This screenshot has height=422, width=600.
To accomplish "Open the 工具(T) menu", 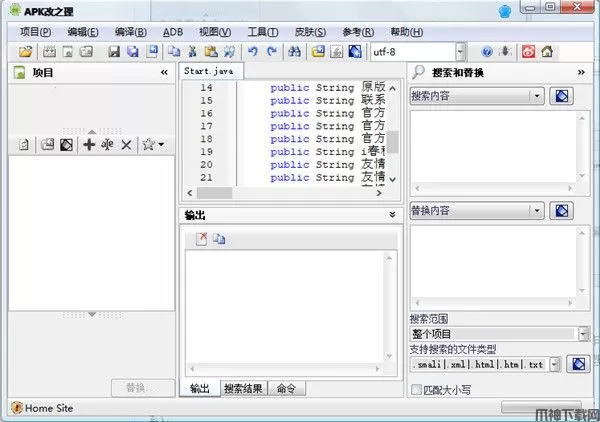I will click(263, 32).
